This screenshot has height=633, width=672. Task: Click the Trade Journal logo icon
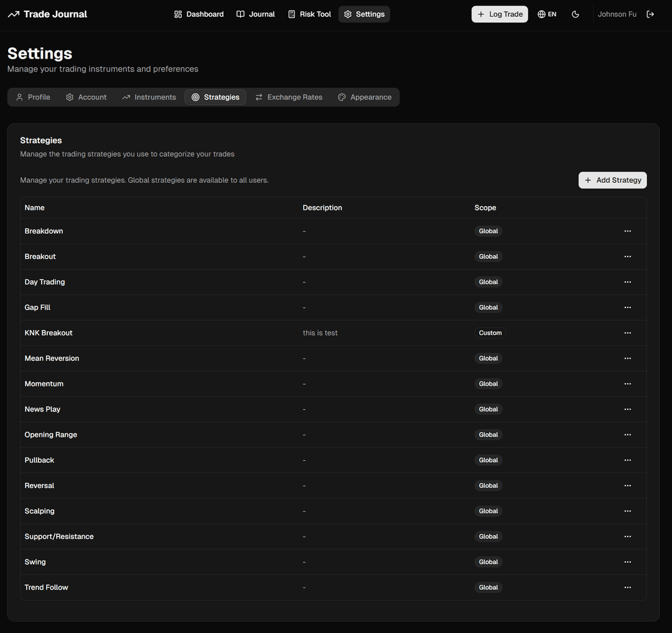[12, 13]
